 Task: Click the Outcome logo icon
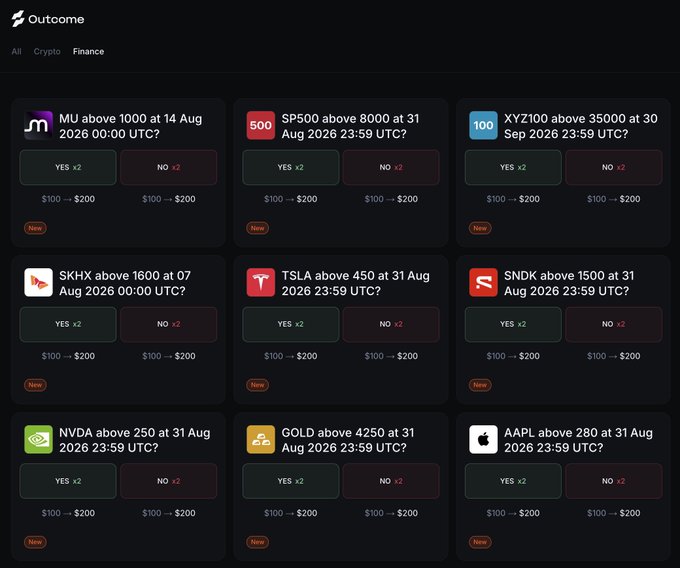click(18, 19)
